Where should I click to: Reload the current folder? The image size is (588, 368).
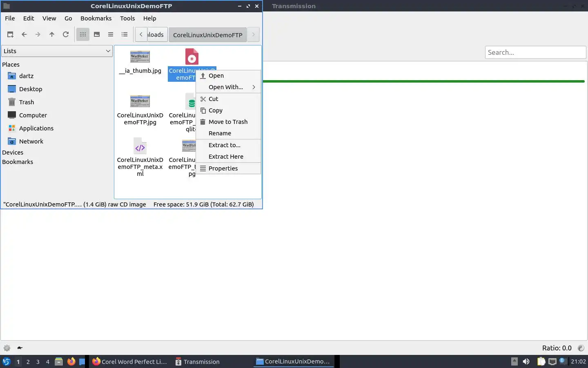point(66,35)
